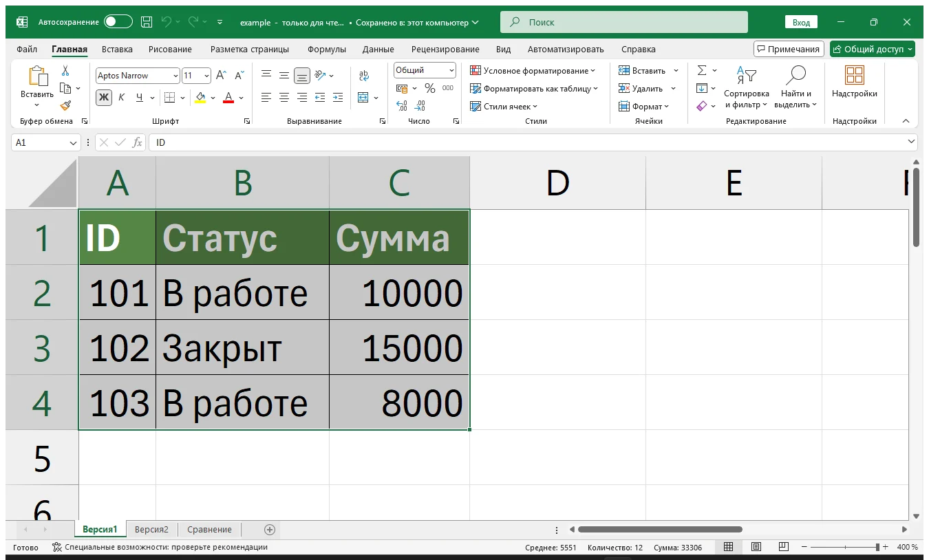Increase decimal places icon
Screen dimensions: 929x560
coord(403,106)
